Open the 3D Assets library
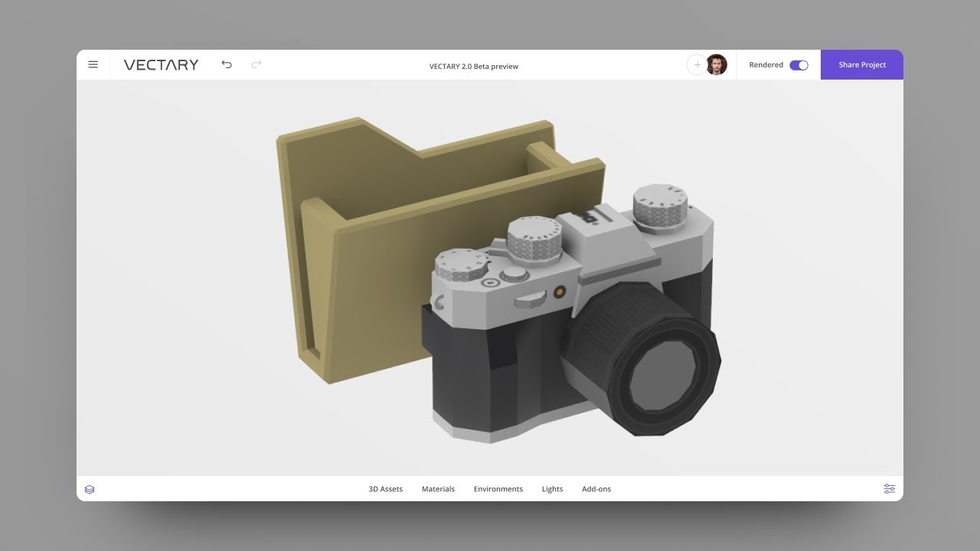 pos(386,488)
